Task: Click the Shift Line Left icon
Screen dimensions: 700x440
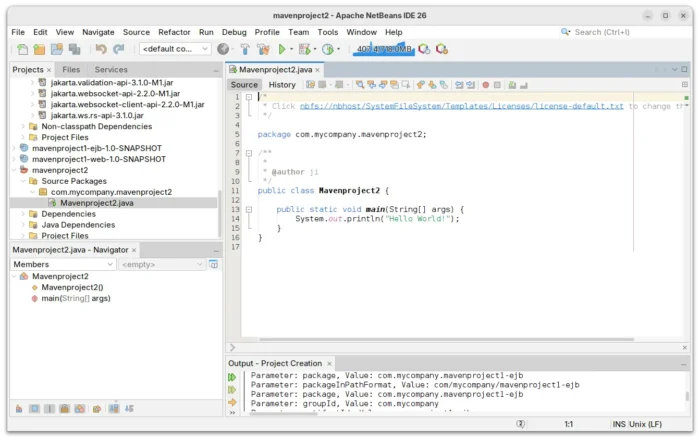Action: pyautogui.click(x=459, y=85)
